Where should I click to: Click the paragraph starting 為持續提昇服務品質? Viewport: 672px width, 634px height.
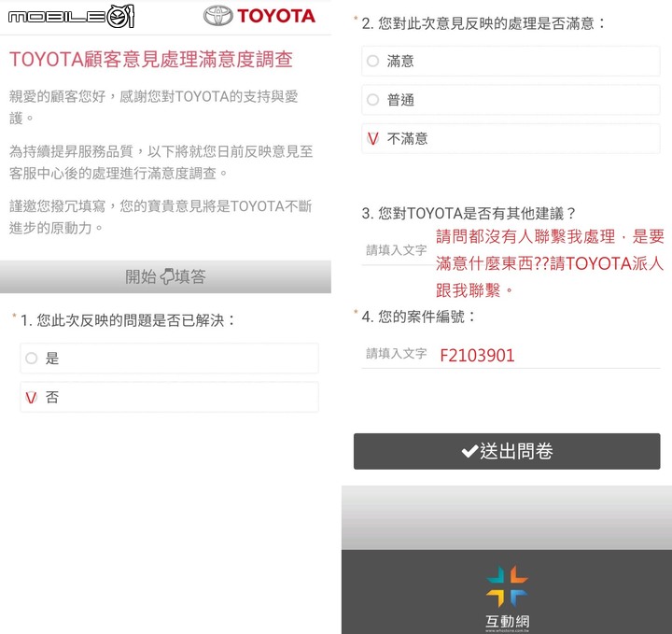click(x=161, y=162)
